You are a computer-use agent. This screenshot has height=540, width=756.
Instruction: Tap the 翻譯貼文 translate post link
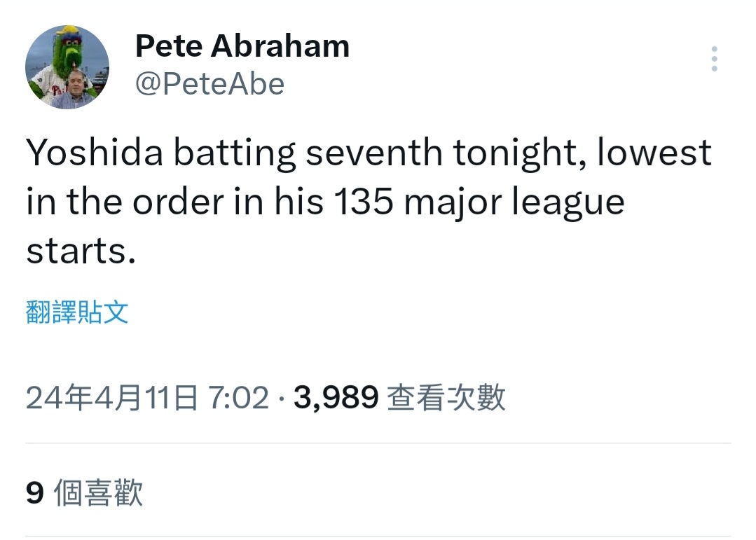tap(77, 312)
